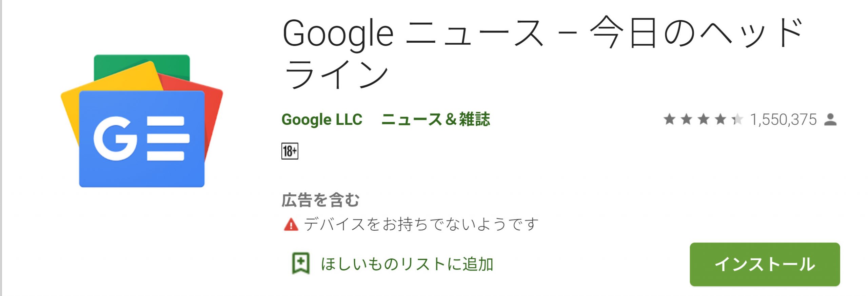Open the Google LLC developer page
868x296 pixels.
322,120
